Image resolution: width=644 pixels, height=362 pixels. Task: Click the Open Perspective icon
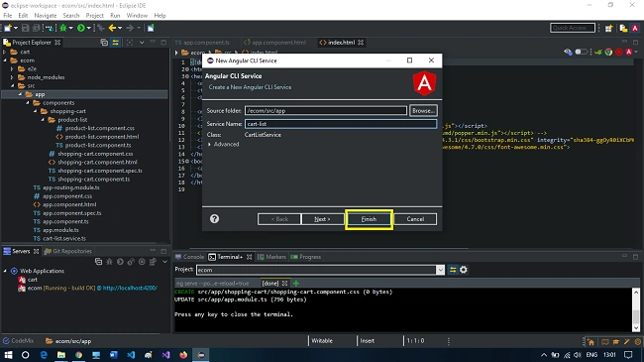[608, 28]
